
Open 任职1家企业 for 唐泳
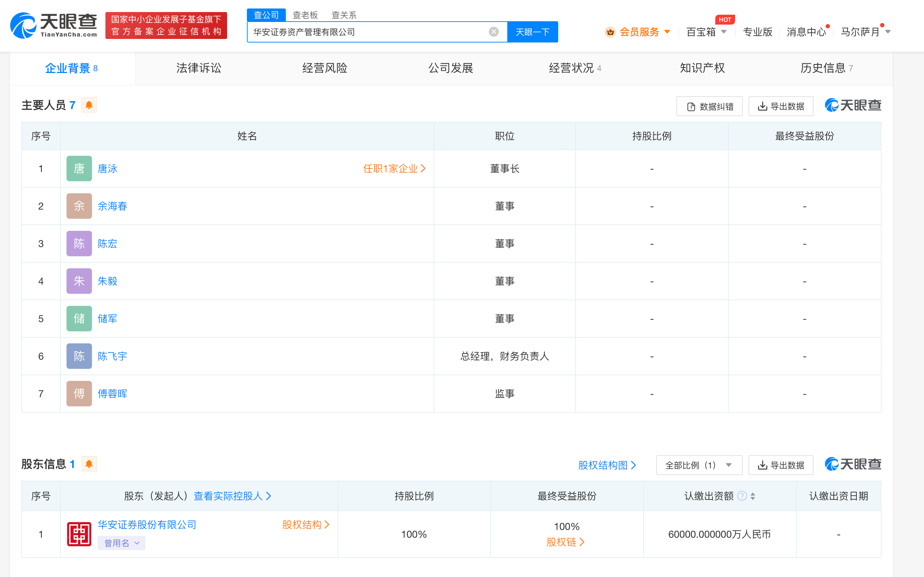394,168
